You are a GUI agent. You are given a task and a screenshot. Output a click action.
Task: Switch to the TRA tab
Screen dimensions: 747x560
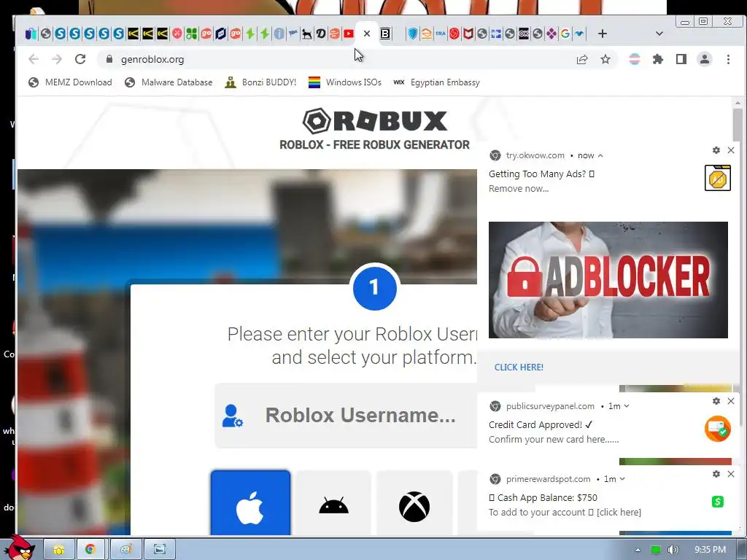[x=440, y=34]
